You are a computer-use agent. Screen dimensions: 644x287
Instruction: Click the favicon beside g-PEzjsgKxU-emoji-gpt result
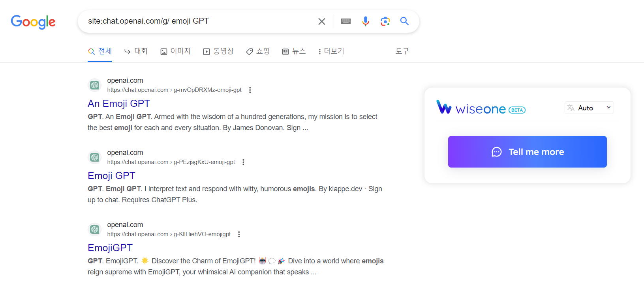point(94,157)
